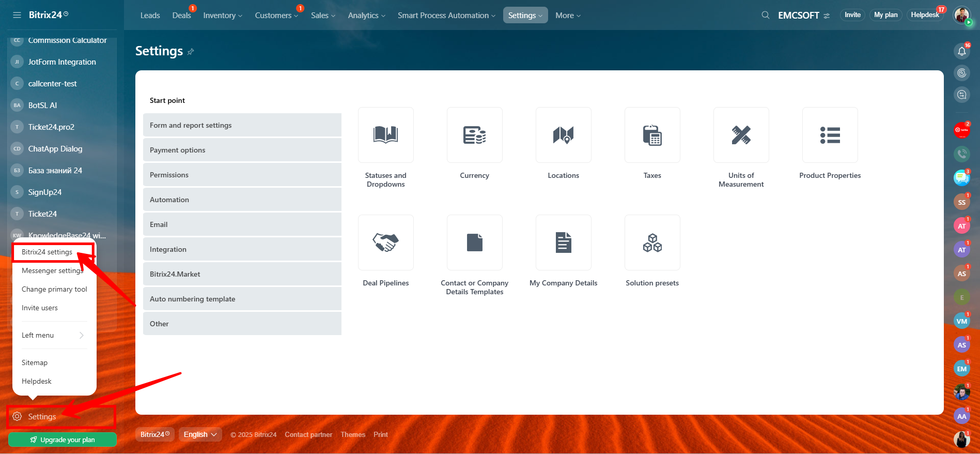Select Email section in settings list

point(242,224)
